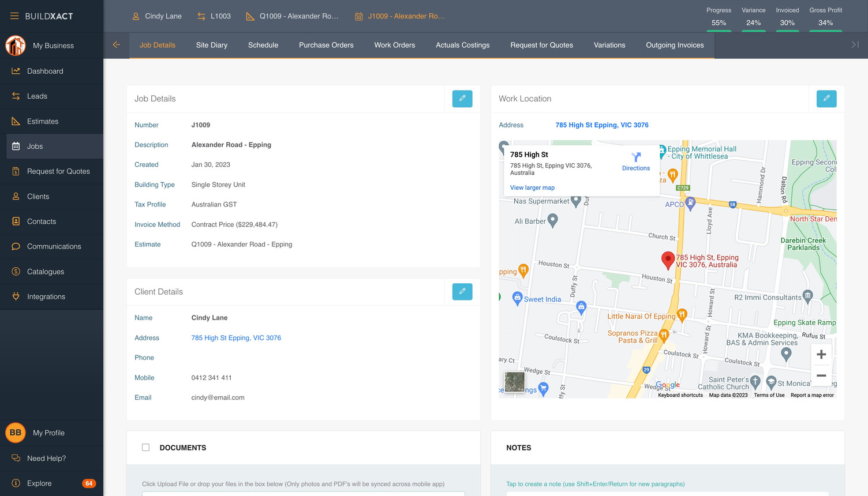This screenshot has width=868, height=496.
Task: Select Estimates in the left sidebar
Action: point(44,121)
